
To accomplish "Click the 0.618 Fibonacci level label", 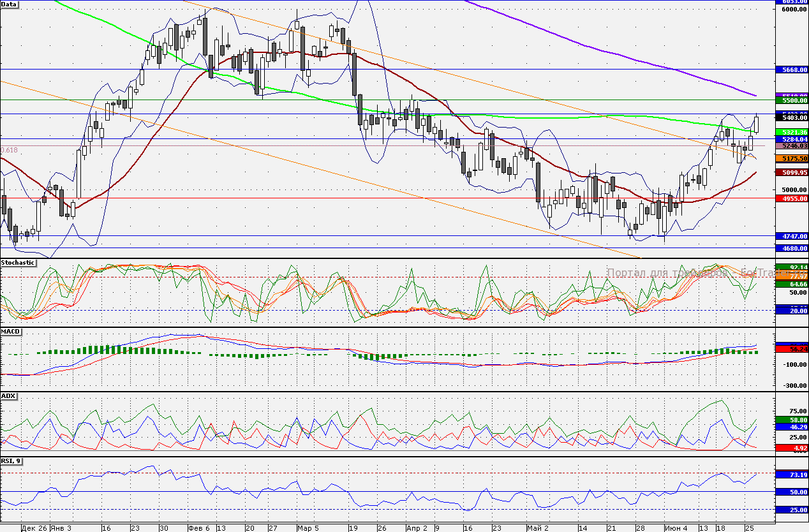I will click(x=9, y=150).
